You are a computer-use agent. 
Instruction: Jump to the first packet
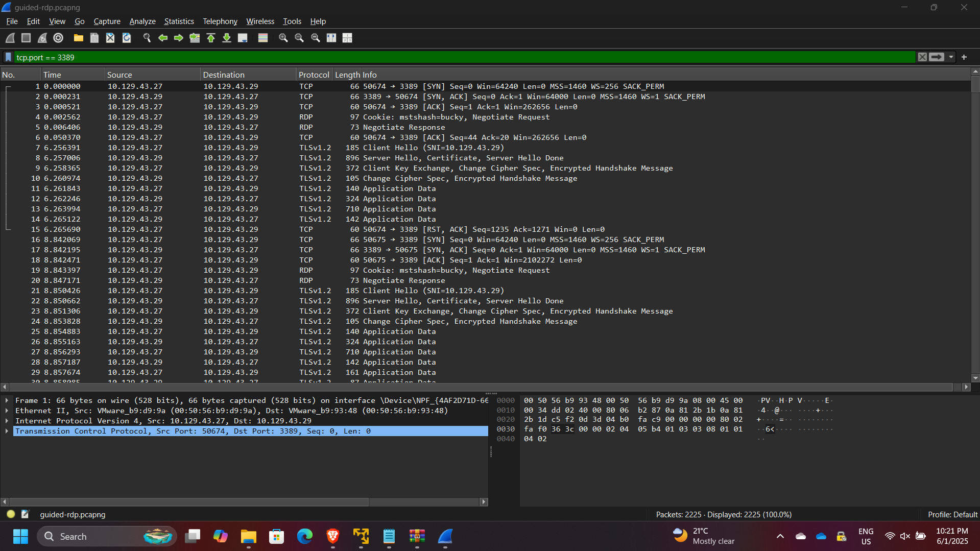[210, 38]
